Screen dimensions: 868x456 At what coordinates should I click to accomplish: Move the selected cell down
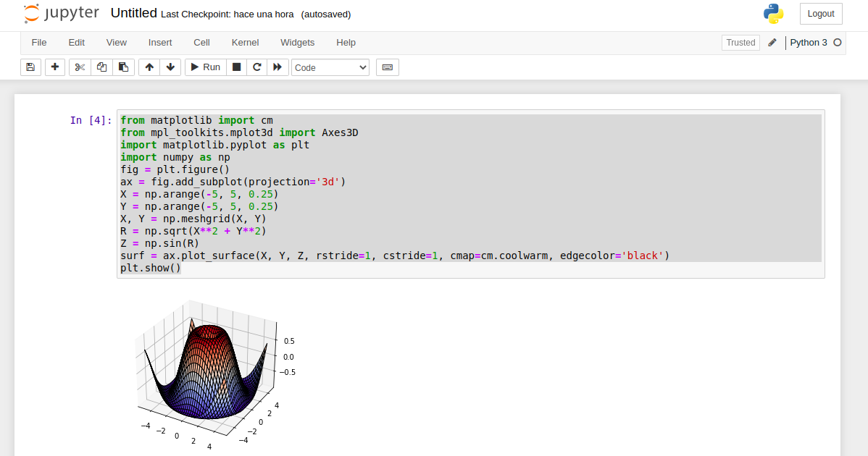[170, 67]
